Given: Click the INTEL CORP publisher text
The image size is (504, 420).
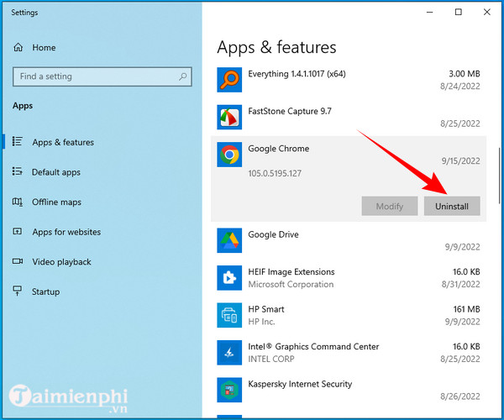Looking at the screenshot, I should coord(271,359).
